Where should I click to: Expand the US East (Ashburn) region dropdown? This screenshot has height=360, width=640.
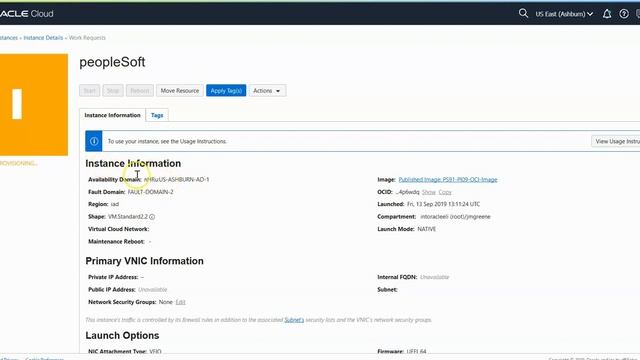[564, 14]
